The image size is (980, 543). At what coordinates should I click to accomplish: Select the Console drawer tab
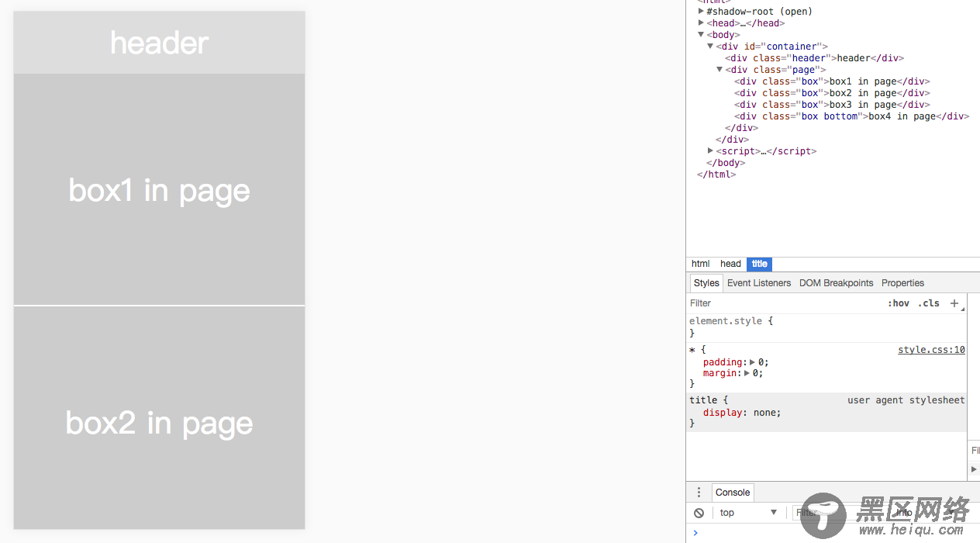(733, 493)
